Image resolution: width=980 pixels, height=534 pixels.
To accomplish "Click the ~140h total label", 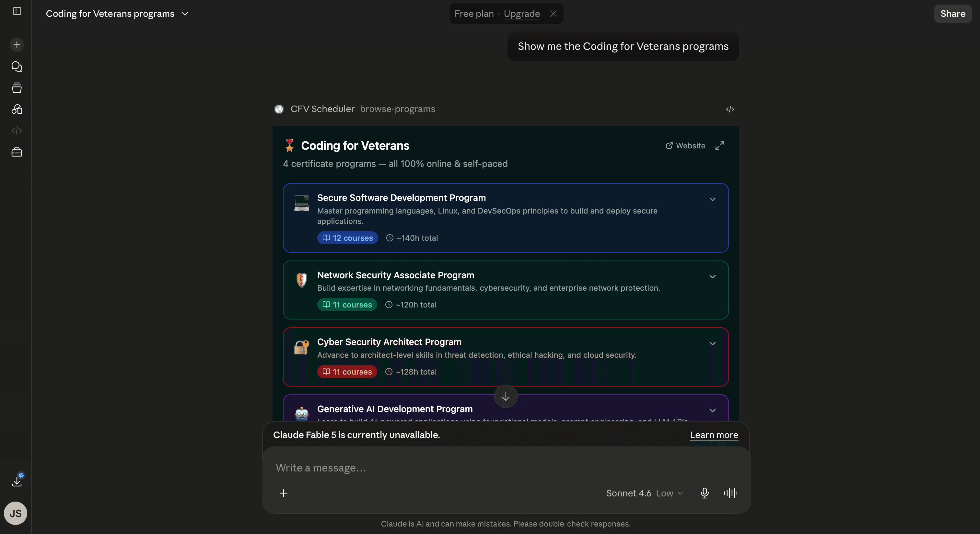I will click(412, 238).
